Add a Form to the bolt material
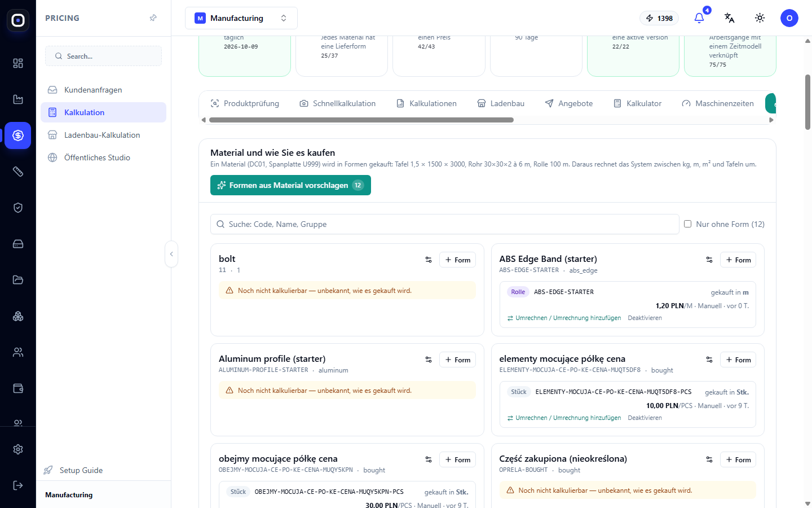This screenshot has height=508, width=812. 457,260
